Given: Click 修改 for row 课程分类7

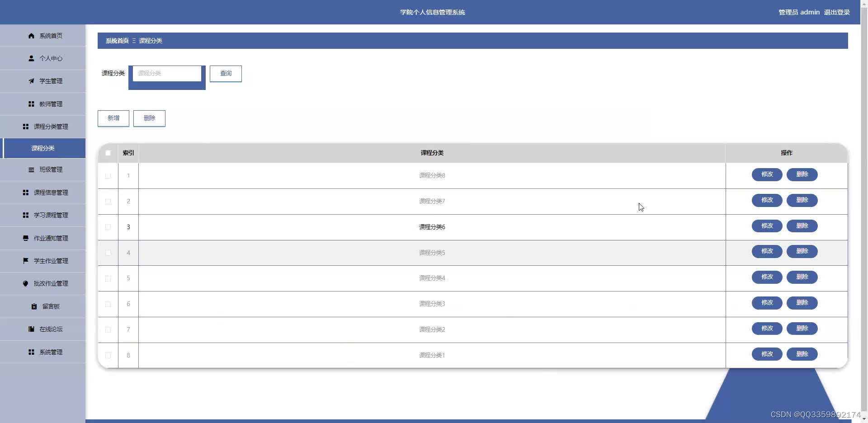Looking at the screenshot, I should click(x=767, y=200).
